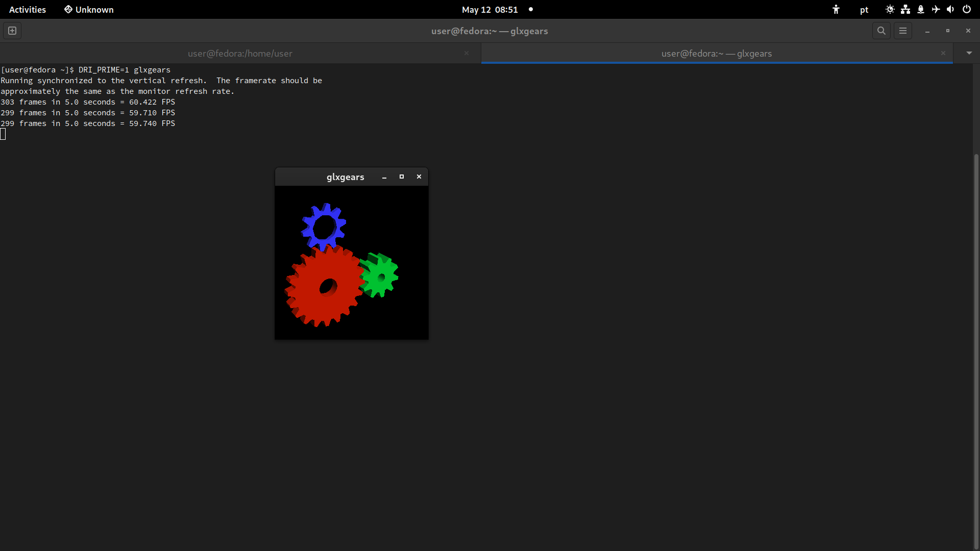The image size is (980, 551).
Task: Switch to the user@fedora:/home/user tab
Action: pyautogui.click(x=240, y=54)
